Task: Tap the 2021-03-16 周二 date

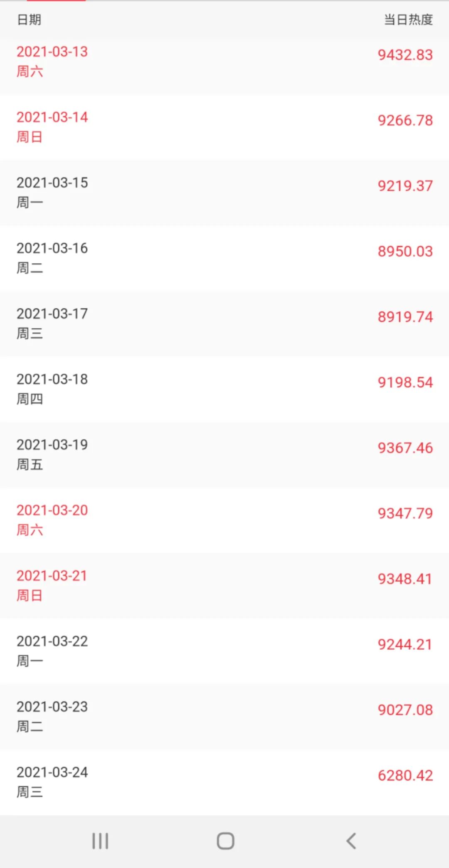Action: (52, 258)
